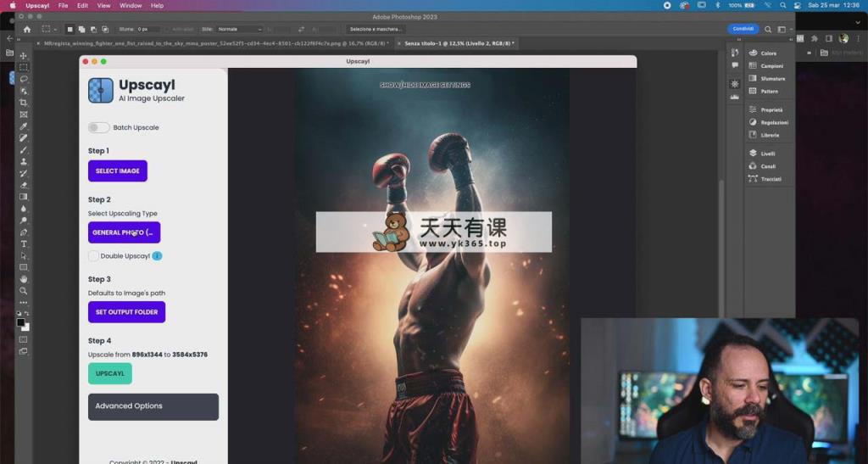This screenshot has height=464, width=868.
Task: Click SET OUTPUT FOLDER button
Action: click(127, 312)
